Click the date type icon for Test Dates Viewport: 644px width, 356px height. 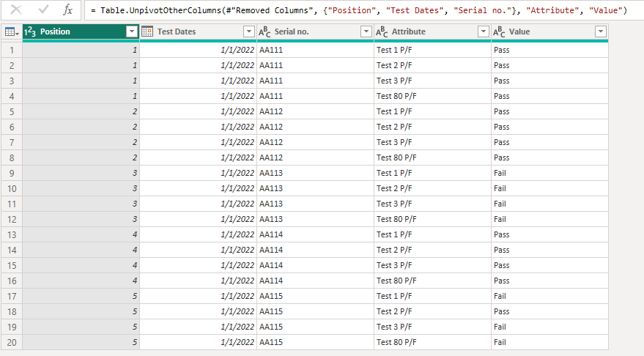pyautogui.click(x=147, y=31)
